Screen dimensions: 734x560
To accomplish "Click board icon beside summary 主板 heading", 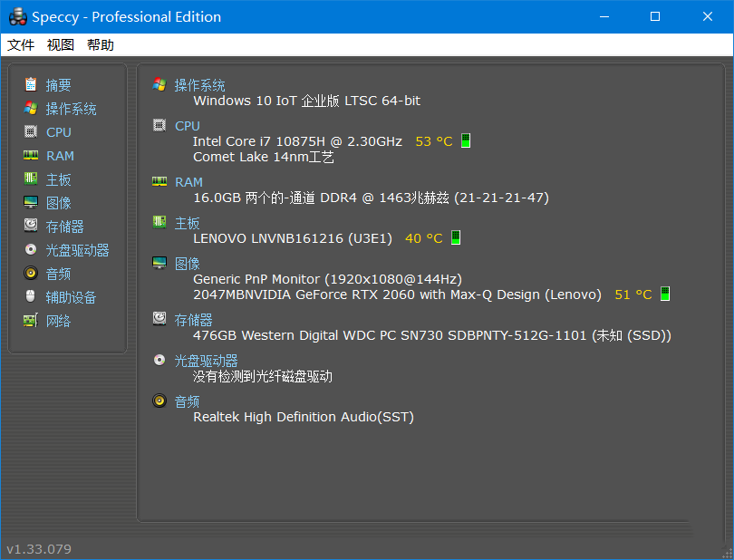I will 159,221.
